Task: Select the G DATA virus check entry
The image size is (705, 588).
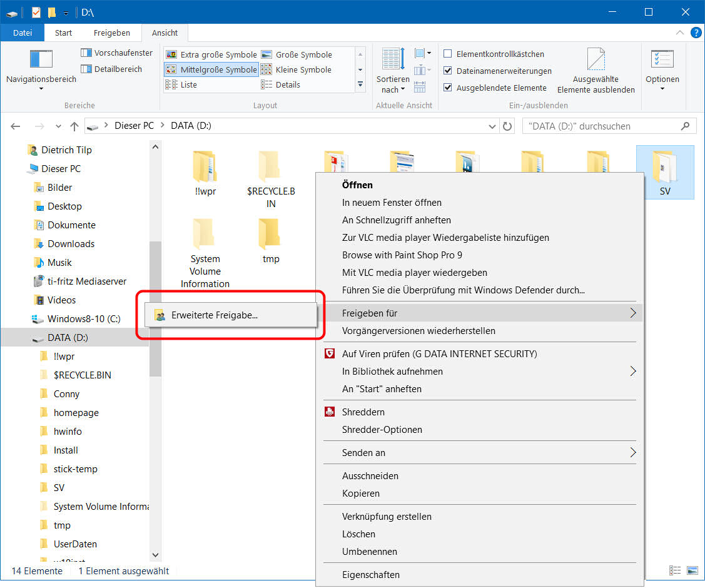Action: (439, 354)
